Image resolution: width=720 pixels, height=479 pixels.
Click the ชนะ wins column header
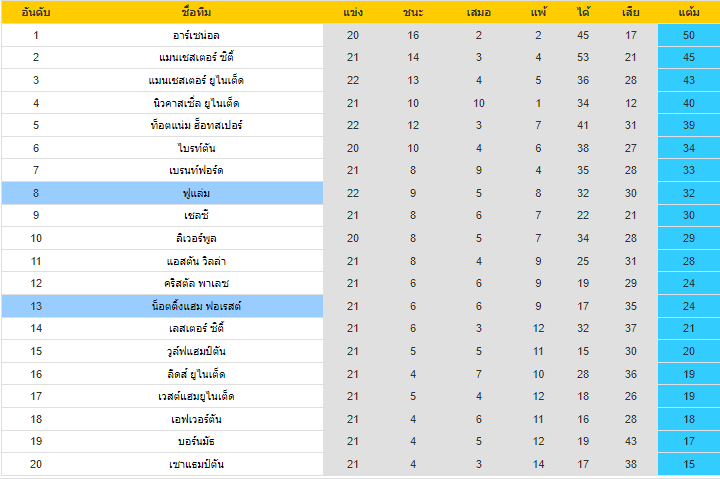[413, 12]
